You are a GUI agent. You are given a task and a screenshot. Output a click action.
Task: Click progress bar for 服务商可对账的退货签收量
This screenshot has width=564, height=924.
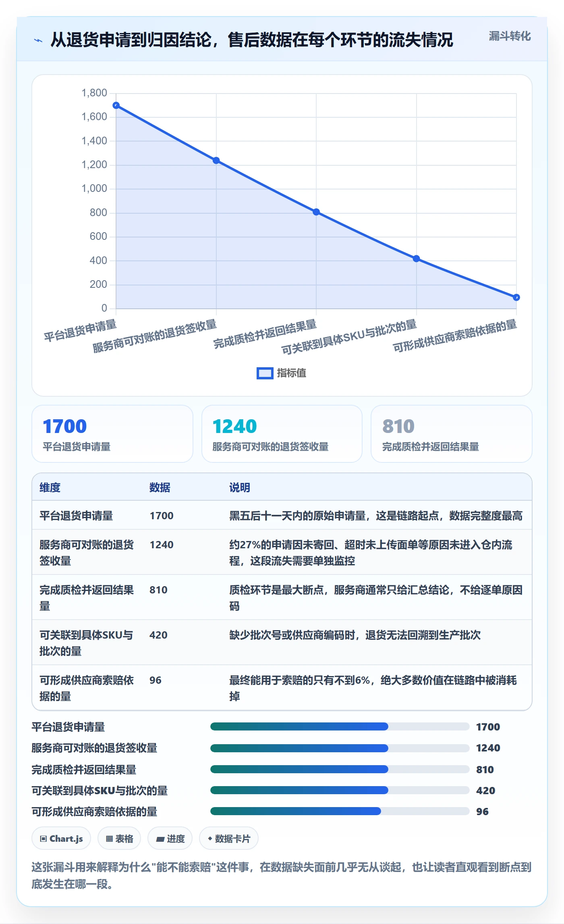[340, 748]
